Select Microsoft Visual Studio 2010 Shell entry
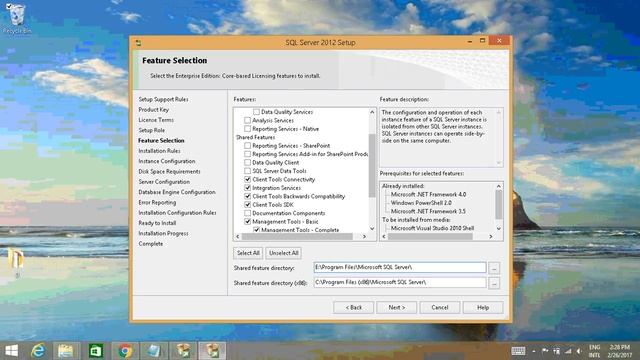The image size is (640, 360). [432, 228]
